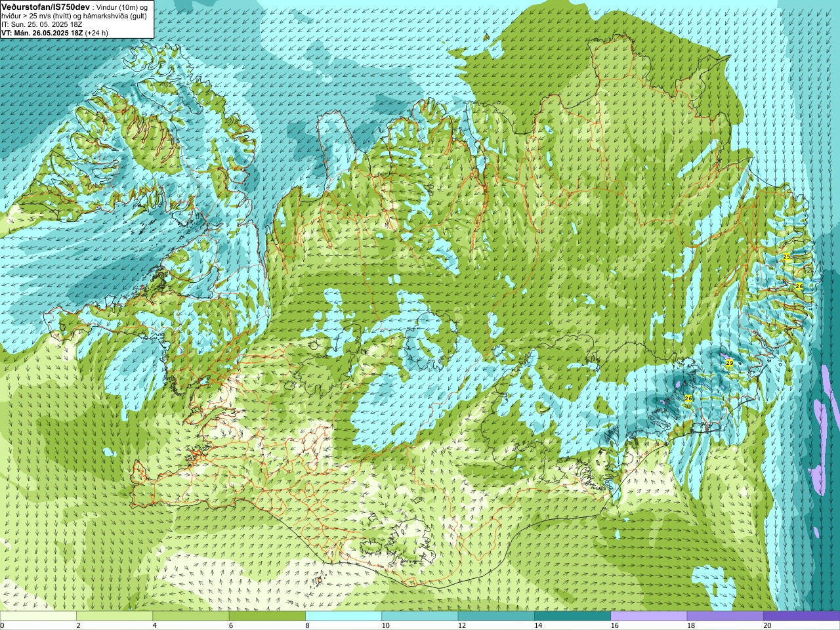840x630 pixels.
Task: Click the legend tick value 18
Action: 691,625
